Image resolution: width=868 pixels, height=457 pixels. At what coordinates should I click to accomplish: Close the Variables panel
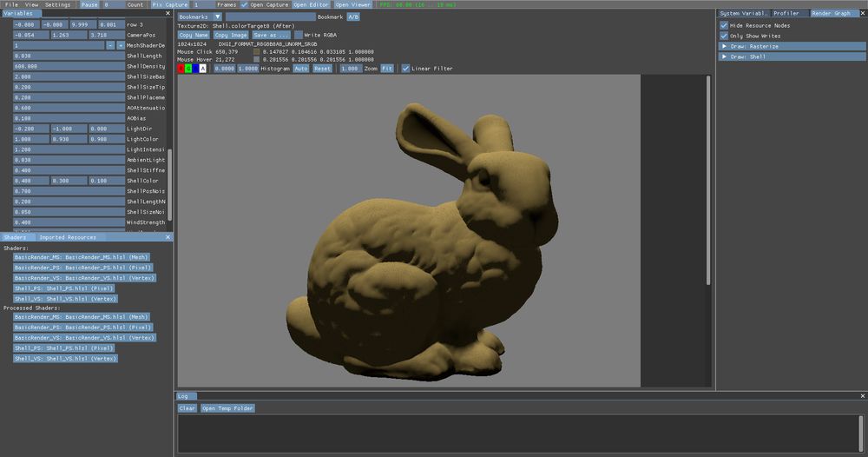(168, 13)
